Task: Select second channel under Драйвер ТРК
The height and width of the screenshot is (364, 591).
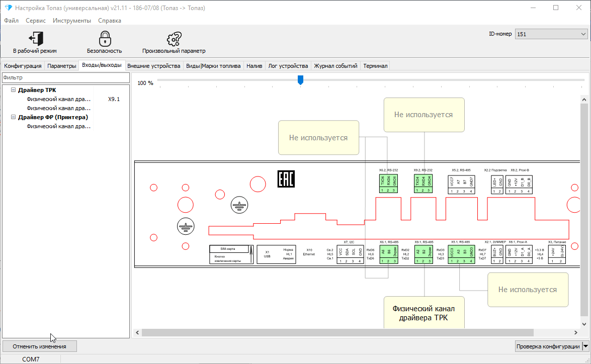Action: [x=66, y=108]
